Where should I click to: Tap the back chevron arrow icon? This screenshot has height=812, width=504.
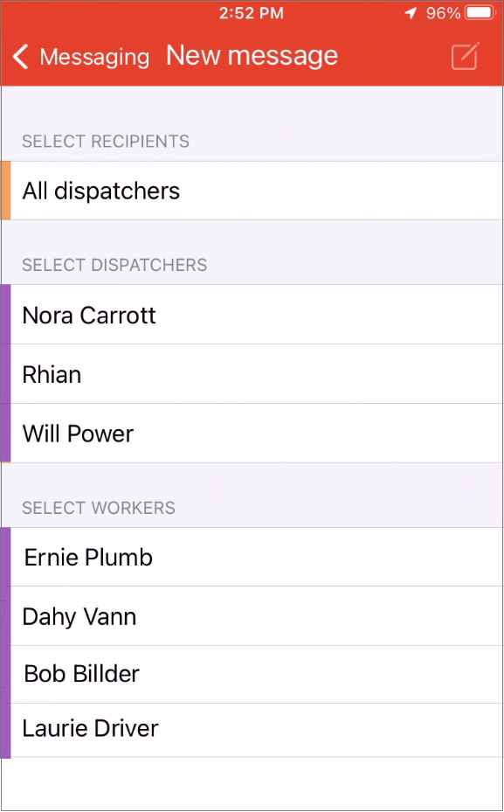20,56
